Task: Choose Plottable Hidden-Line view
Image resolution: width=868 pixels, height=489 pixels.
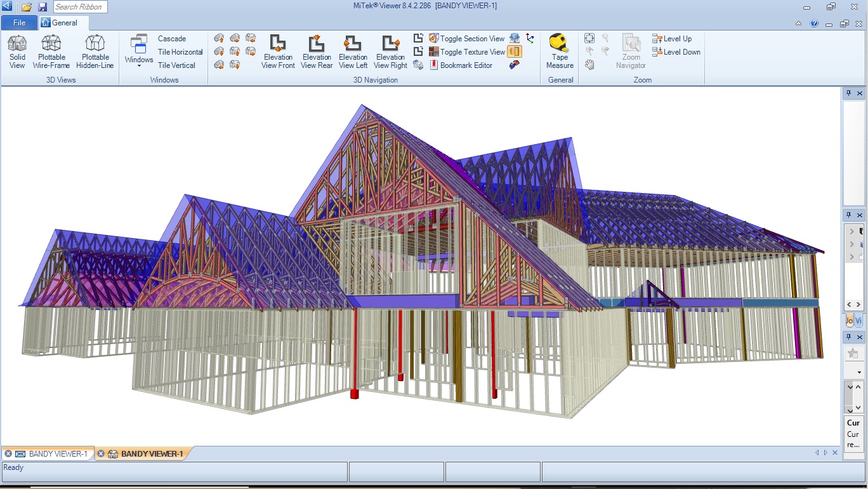Action: 95,51
